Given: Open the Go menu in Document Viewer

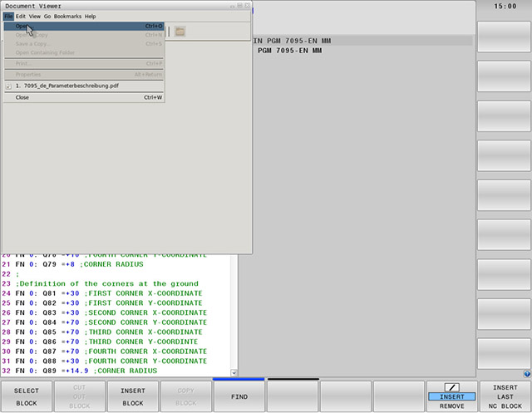Looking at the screenshot, I should click(47, 17).
